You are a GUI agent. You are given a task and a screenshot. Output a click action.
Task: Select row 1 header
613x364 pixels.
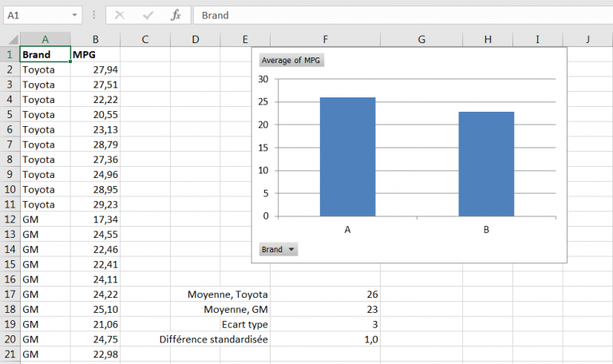[x=10, y=54]
